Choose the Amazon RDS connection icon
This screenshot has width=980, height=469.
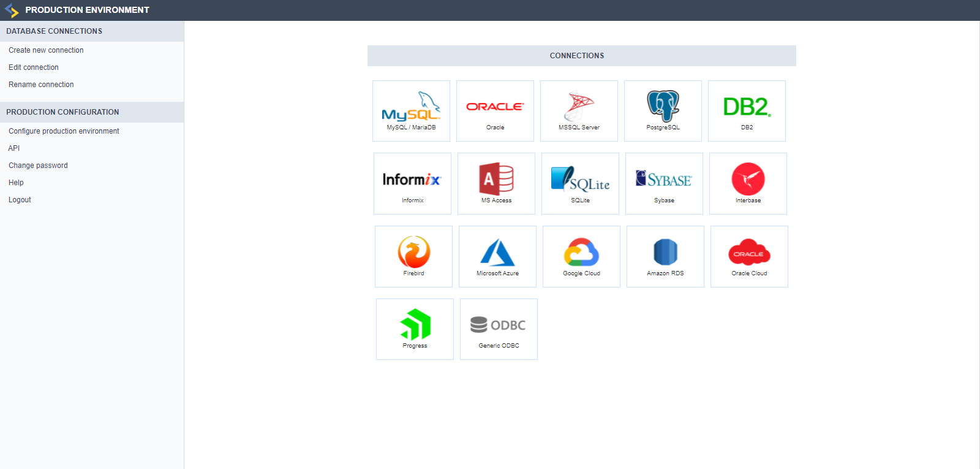tap(665, 256)
